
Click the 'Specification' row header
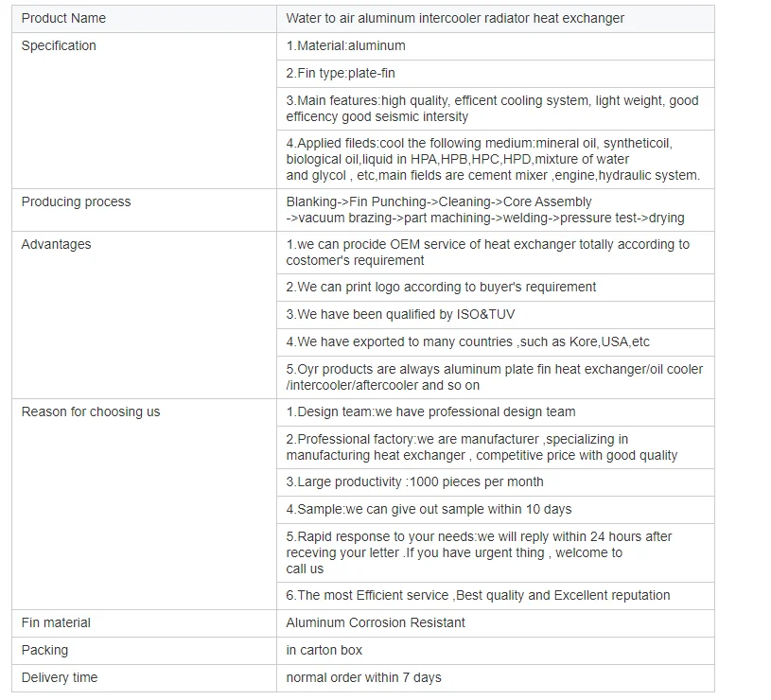point(59,45)
